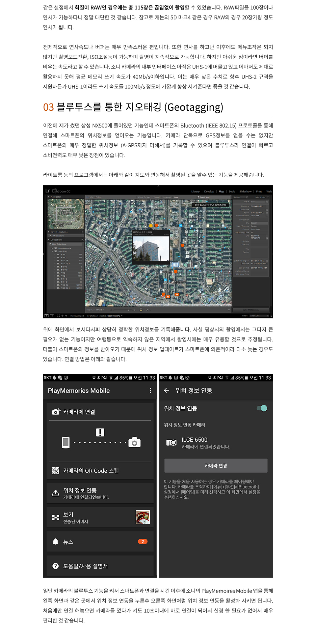The image size is (316, 644).
Task: Click the plus icon on Saved Locations panel
Action: click(82, 232)
